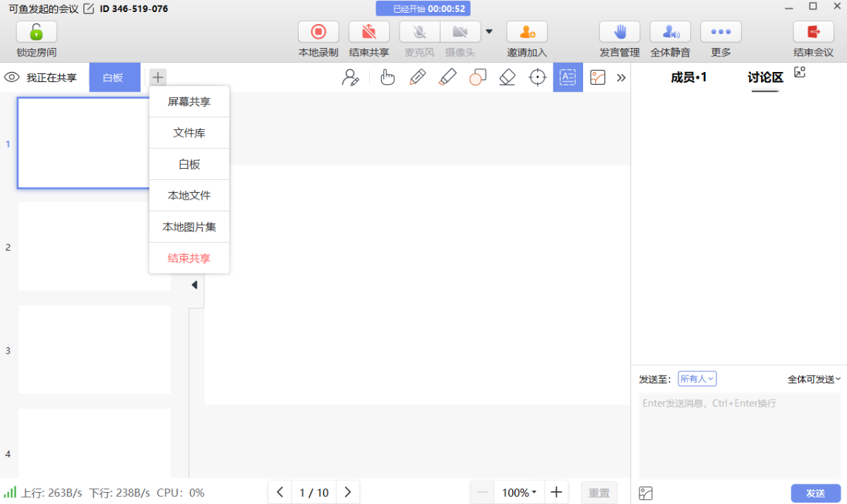
Task: Click the hand pan tool
Action: pos(387,77)
